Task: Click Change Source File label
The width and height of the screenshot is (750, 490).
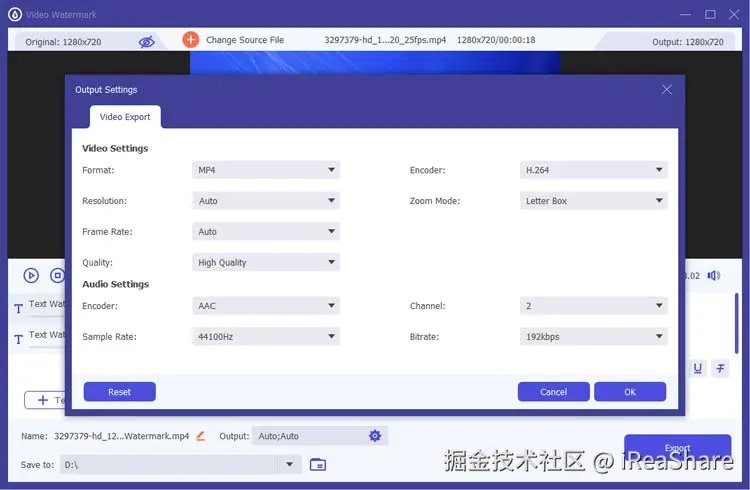Action: 245,40
